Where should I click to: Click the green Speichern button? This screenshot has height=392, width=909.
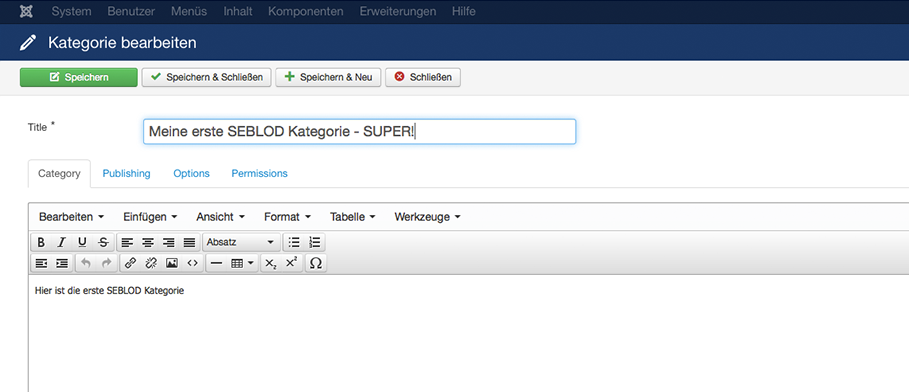click(79, 77)
